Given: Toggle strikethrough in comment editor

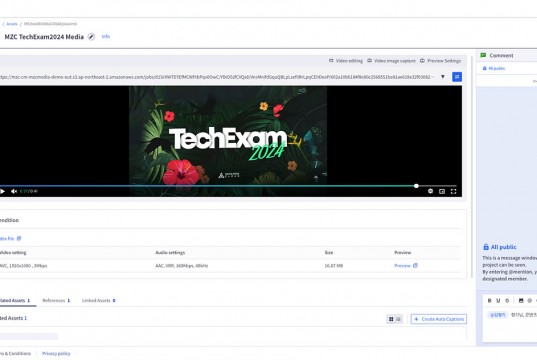Looking at the screenshot, I should (507, 300).
